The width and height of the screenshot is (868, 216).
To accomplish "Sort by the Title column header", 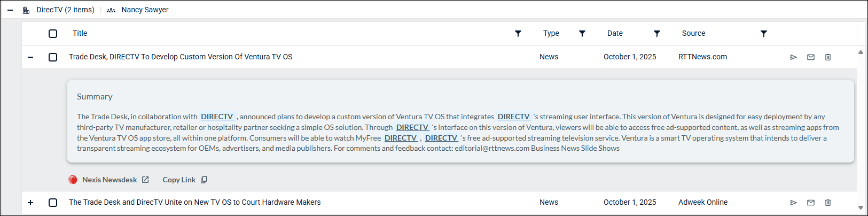I will 80,33.
